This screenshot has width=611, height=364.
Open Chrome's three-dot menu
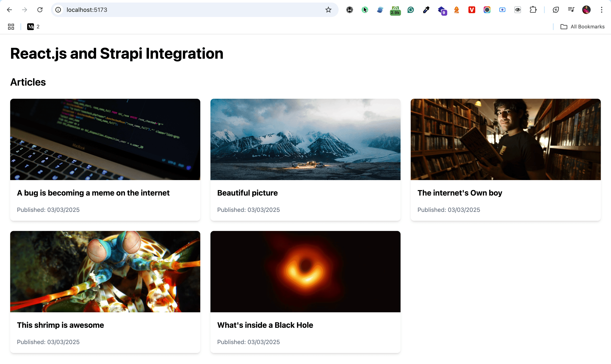602,10
